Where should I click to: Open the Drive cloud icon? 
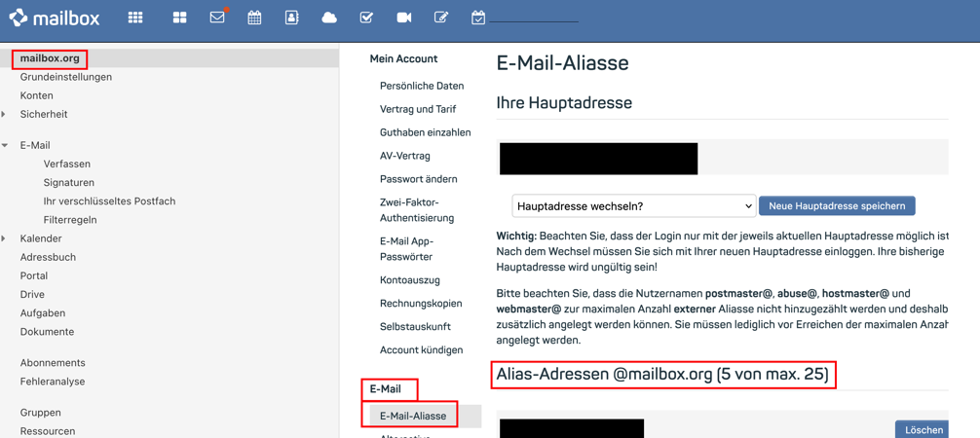tap(329, 18)
